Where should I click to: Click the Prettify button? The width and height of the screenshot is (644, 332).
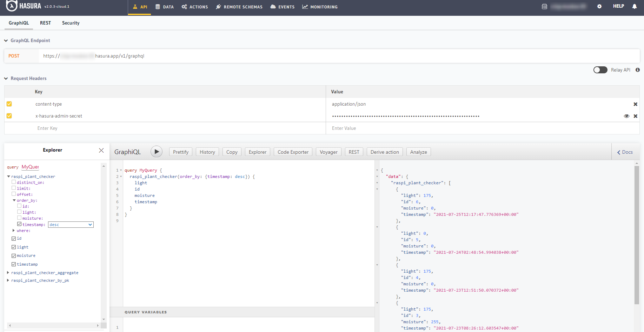click(180, 152)
